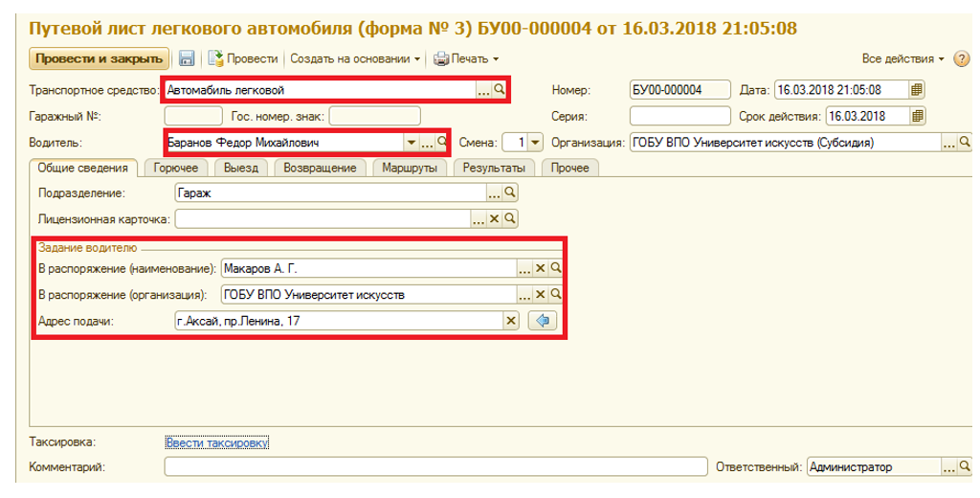Viewport: 980px width, 498px height.
Task: Click ellipsis in В распоряжение (организация)
Action: 524,295
